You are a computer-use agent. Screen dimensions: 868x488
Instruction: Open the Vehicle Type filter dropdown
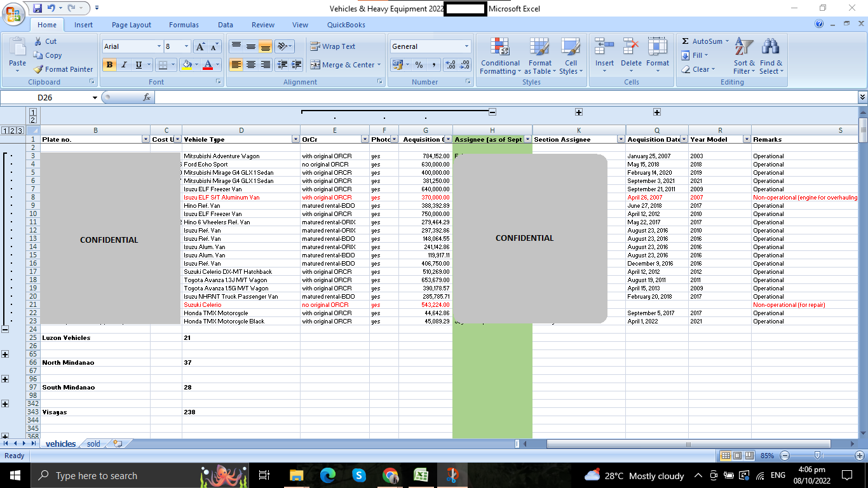tap(295, 139)
